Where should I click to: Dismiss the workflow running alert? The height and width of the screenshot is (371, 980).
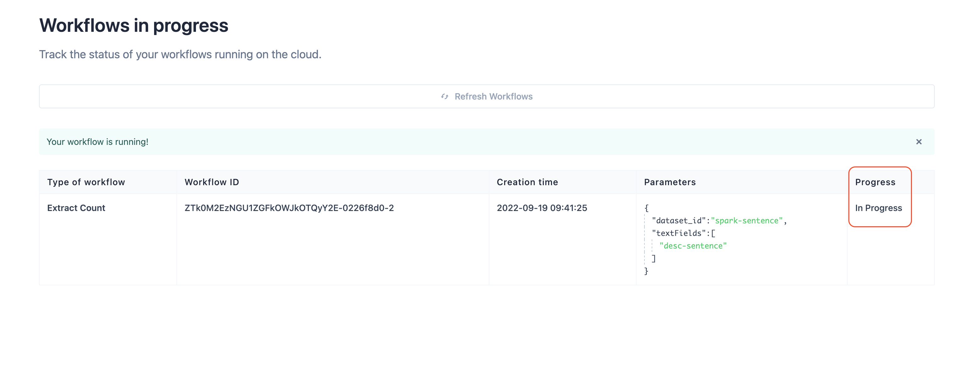(918, 142)
